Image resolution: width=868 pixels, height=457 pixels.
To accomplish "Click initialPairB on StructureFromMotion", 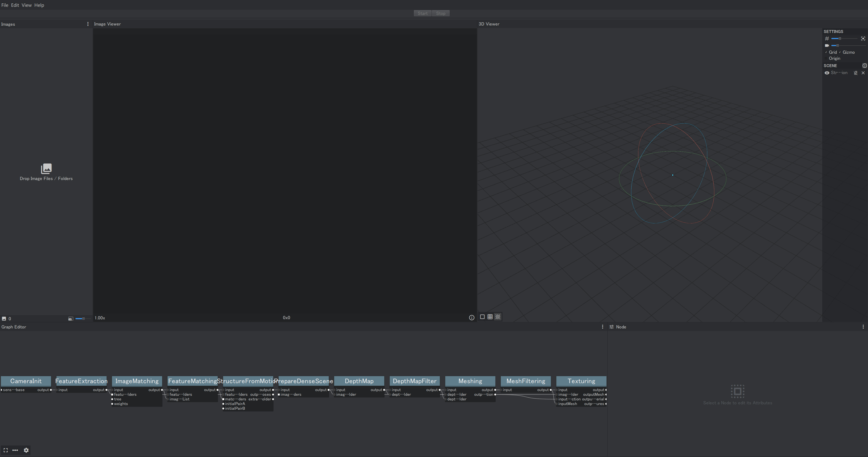I will 235,409.
